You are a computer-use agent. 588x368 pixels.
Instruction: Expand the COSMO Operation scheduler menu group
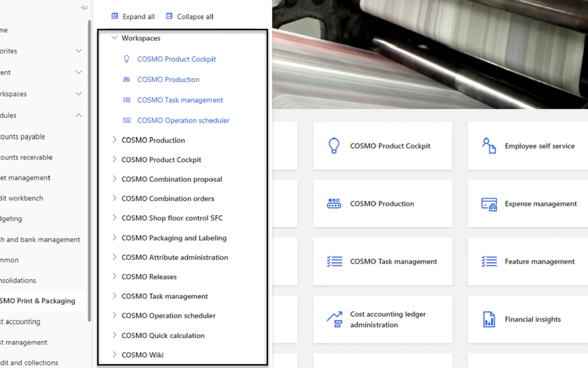[114, 315]
